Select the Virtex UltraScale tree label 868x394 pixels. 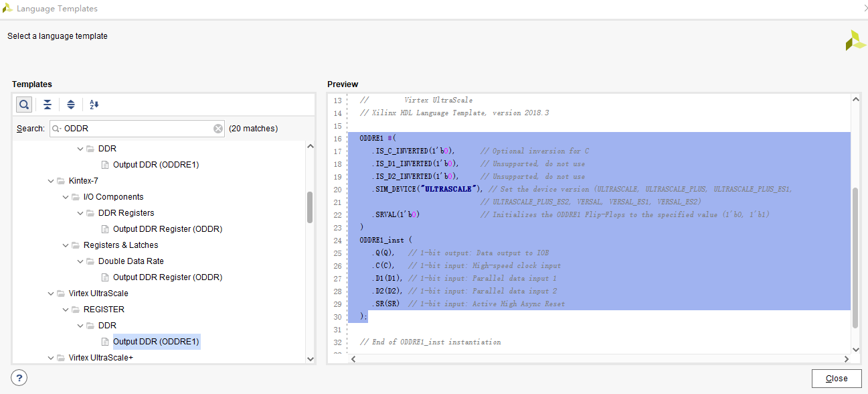pos(98,293)
